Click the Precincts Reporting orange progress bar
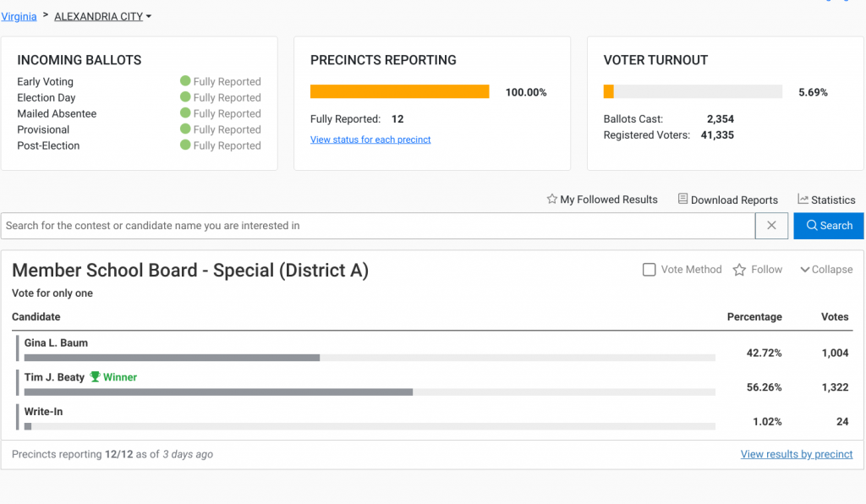Viewport: 866px width, 504px height. [399, 91]
